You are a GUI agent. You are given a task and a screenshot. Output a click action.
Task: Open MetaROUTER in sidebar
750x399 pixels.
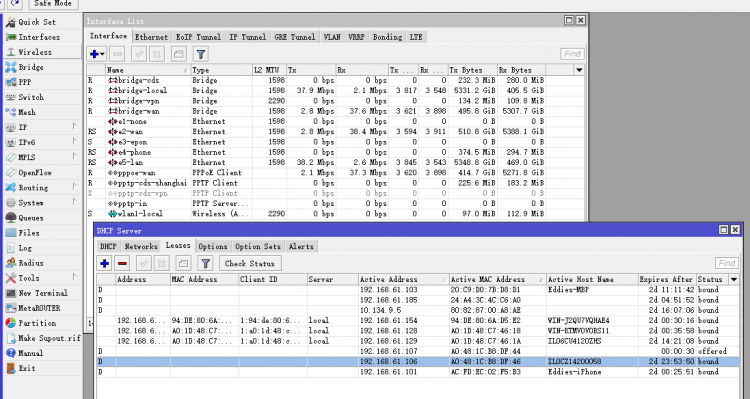(39, 308)
